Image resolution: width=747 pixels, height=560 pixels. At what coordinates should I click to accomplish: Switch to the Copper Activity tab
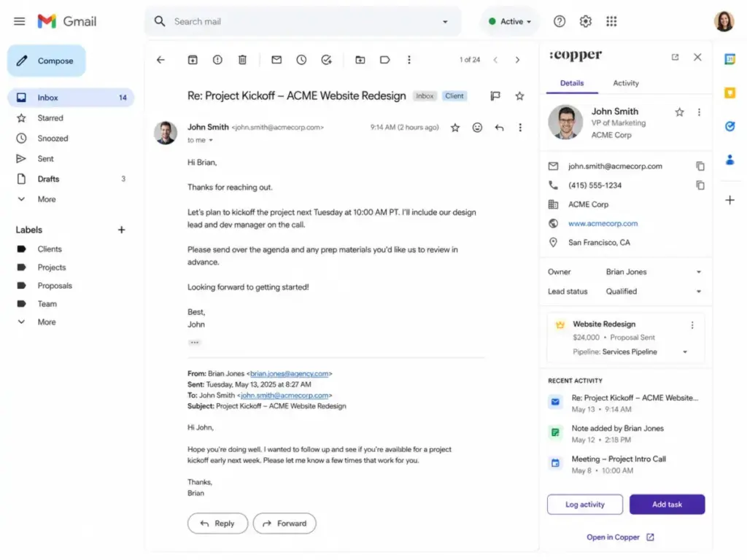tap(625, 83)
